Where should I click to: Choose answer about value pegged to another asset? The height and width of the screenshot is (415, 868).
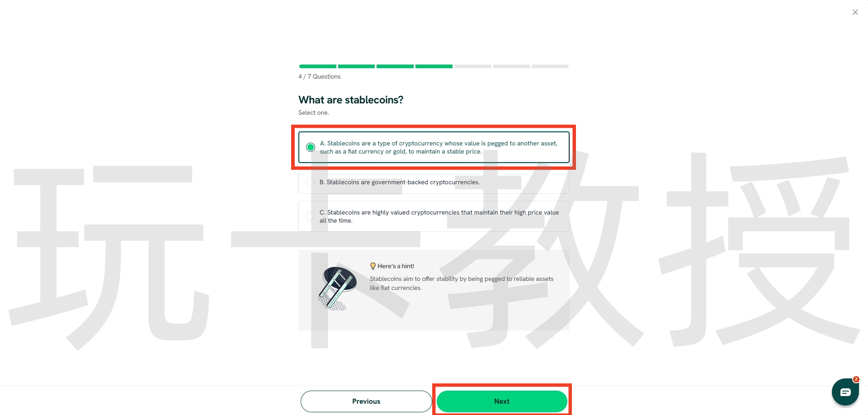tap(439, 147)
